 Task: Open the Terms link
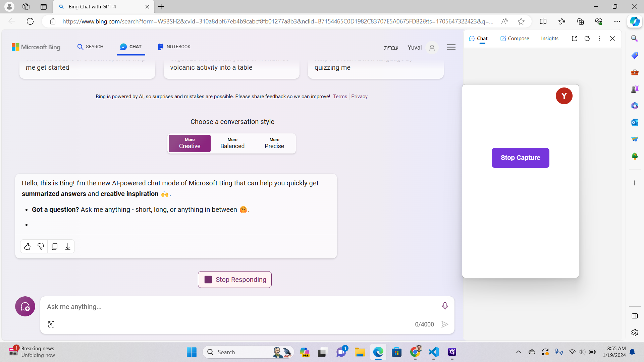340,97
